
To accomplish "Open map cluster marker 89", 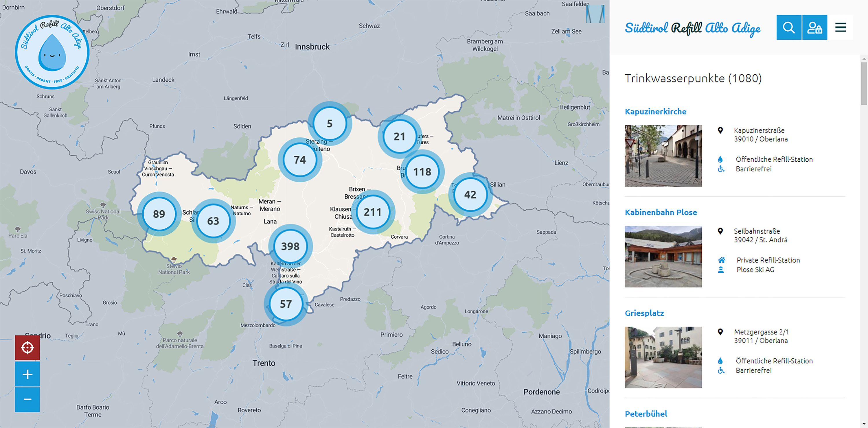I will pos(159,214).
